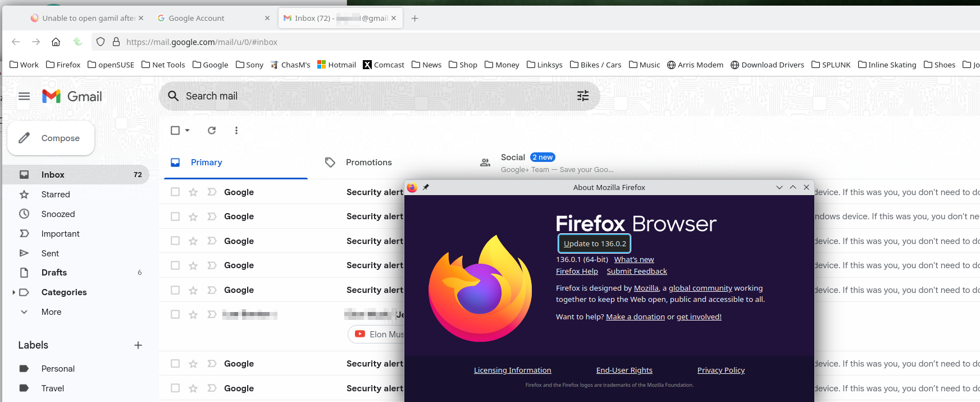Viewport: 980px width, 402px height.
Task: Refresh the inbox with the reload icon
Action: (x=212, y=130)
